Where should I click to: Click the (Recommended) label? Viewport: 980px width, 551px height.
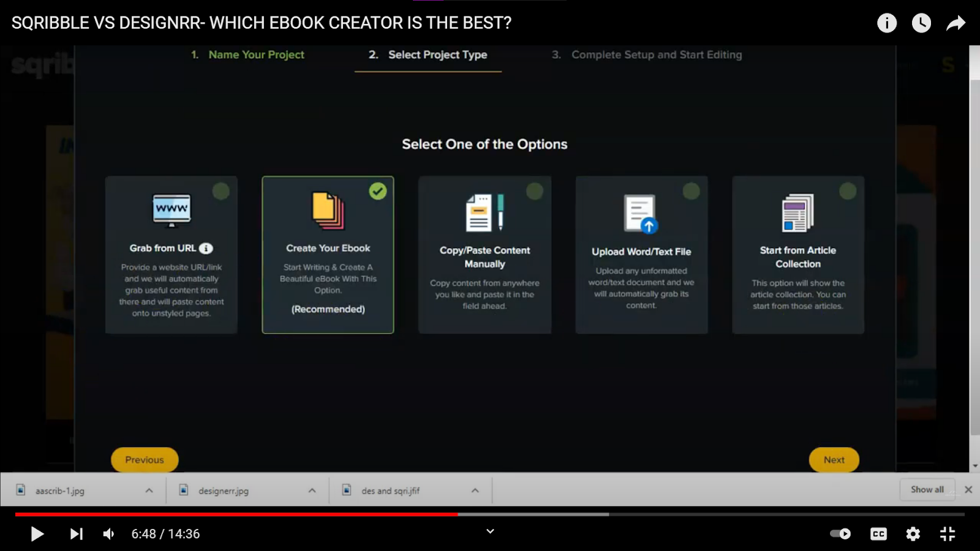328,309
